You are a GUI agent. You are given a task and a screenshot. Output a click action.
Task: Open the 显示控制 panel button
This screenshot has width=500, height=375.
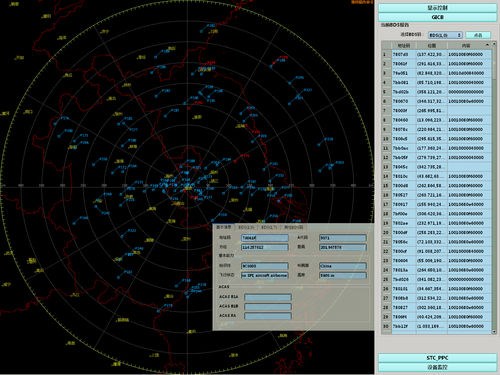pos(437,8)
